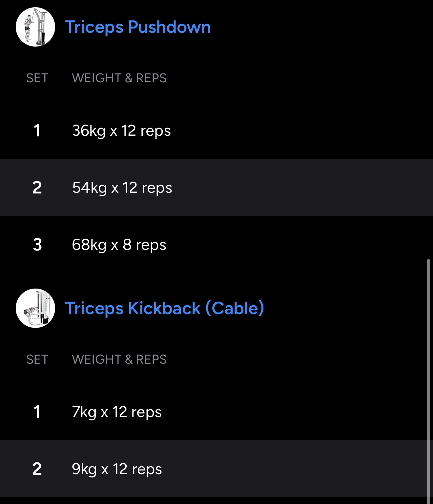Tap set number 3 under Triceps Pushdown
This screenshot has height=504, width=433.
pyautogui.click(x=37, y=245)
